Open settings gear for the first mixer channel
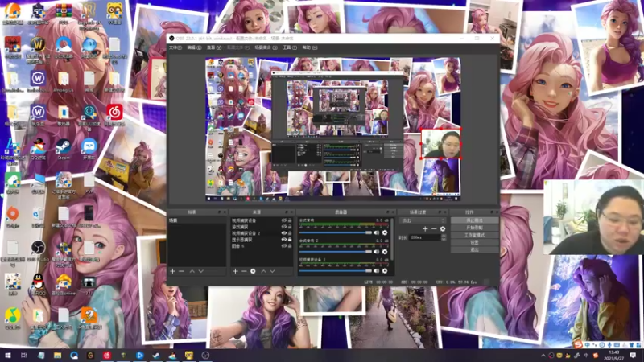The height and width of the screenshot is (362, 644). point(385,232)
